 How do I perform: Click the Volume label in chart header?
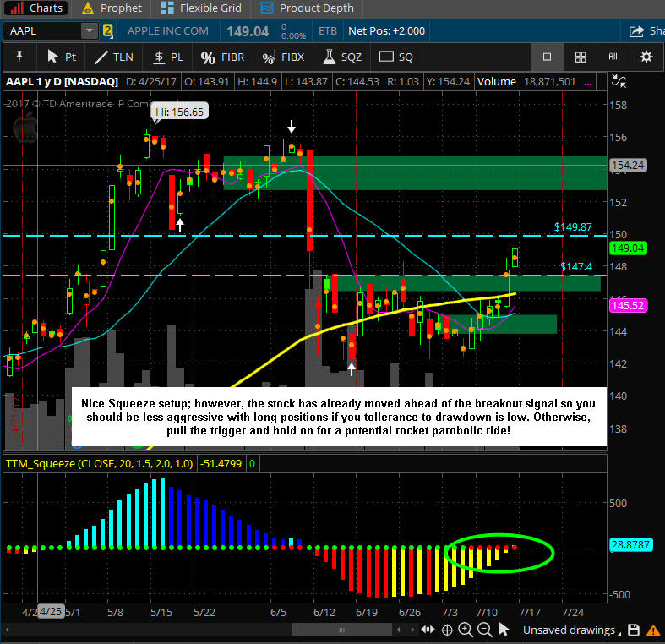[x=497, y=81]
